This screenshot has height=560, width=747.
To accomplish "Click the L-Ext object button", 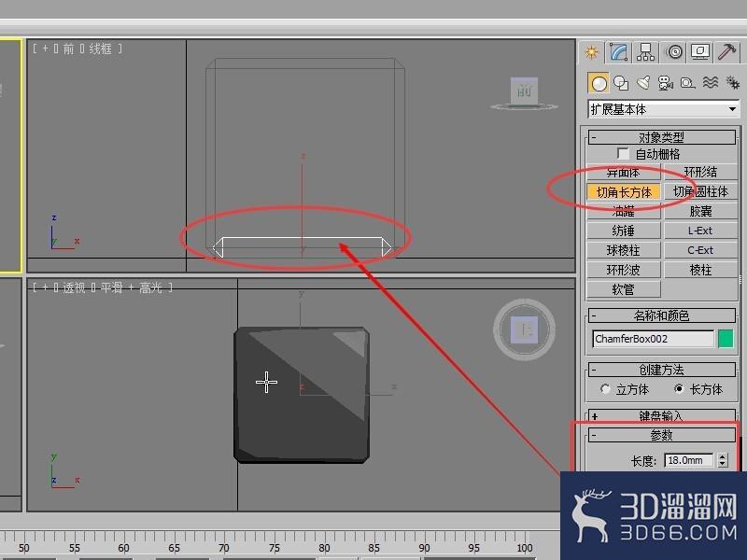I will pyautogui.click(x=700, y=231).
